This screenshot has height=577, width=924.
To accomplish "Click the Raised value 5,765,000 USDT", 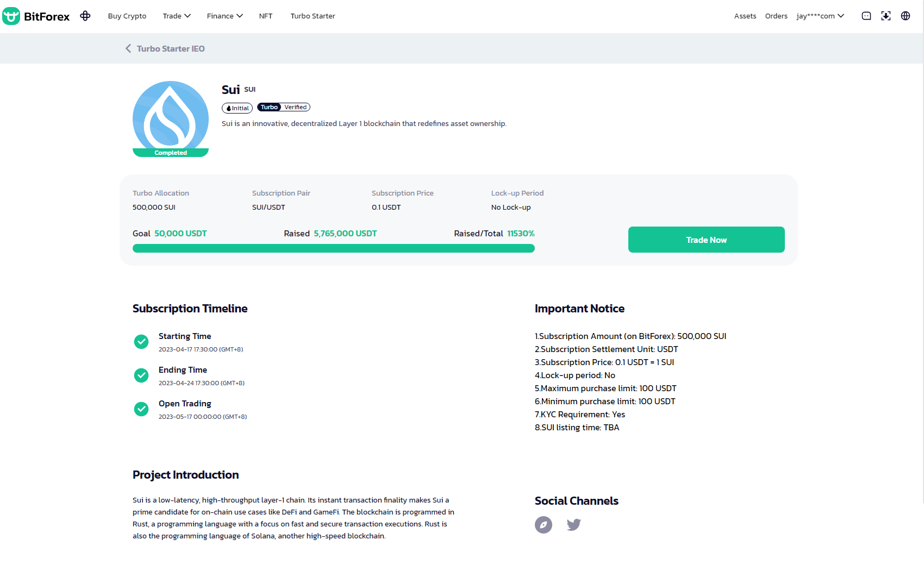I will pos(345,234).
